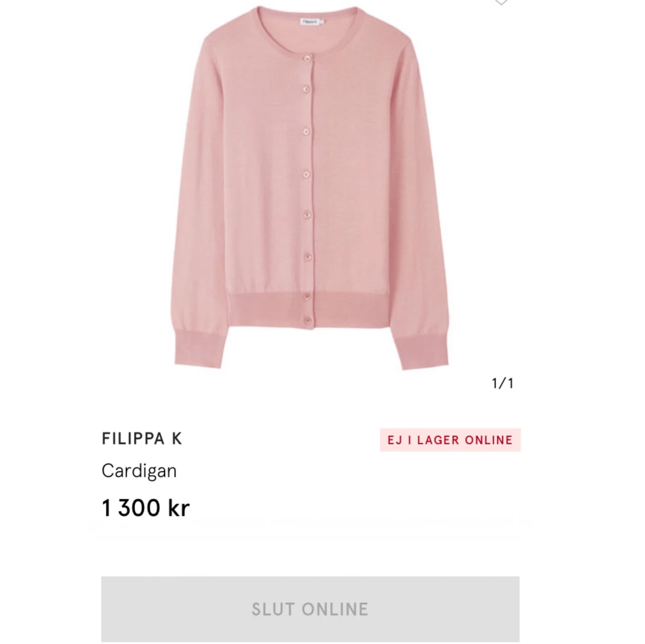Open the FILIPPA K brand link

click(142, 438)
